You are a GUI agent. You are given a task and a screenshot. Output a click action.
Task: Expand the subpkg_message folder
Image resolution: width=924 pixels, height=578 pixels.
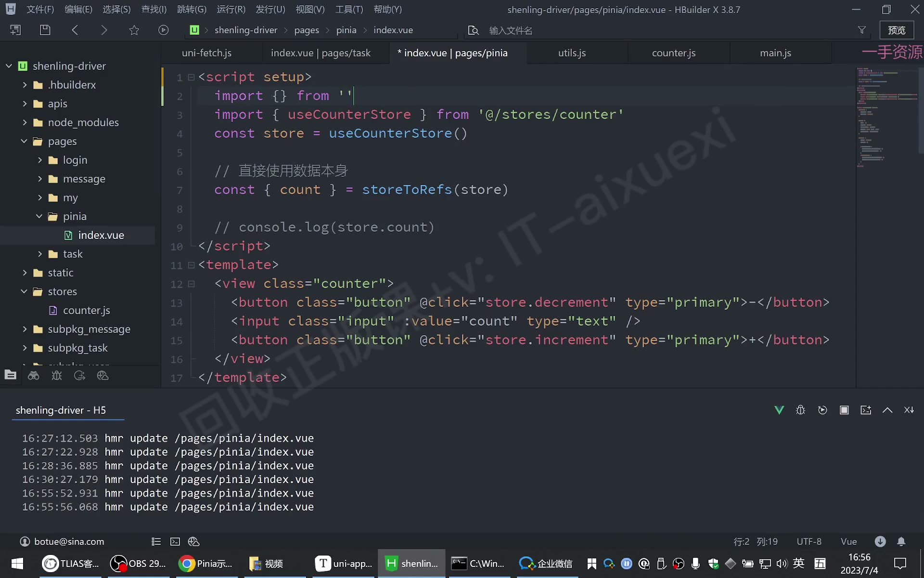click(x=25, y=329)
